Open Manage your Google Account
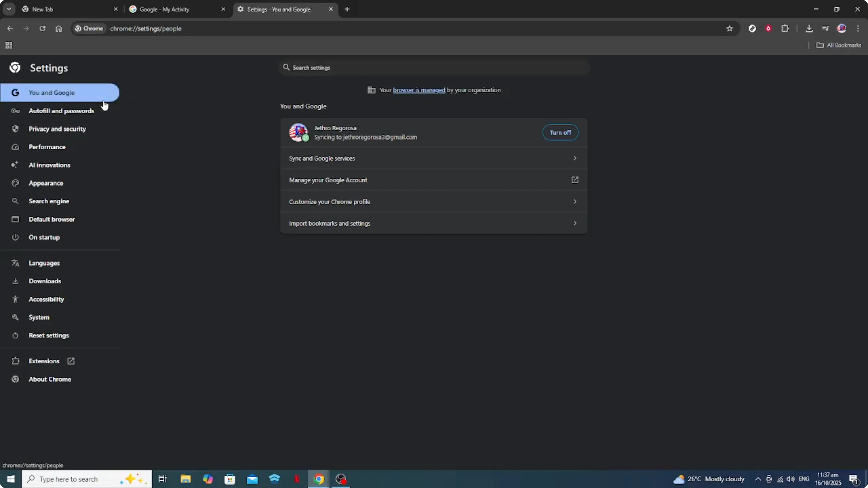Screen dimensions: 868x488 pyautogui.click(x=434, y=180)
